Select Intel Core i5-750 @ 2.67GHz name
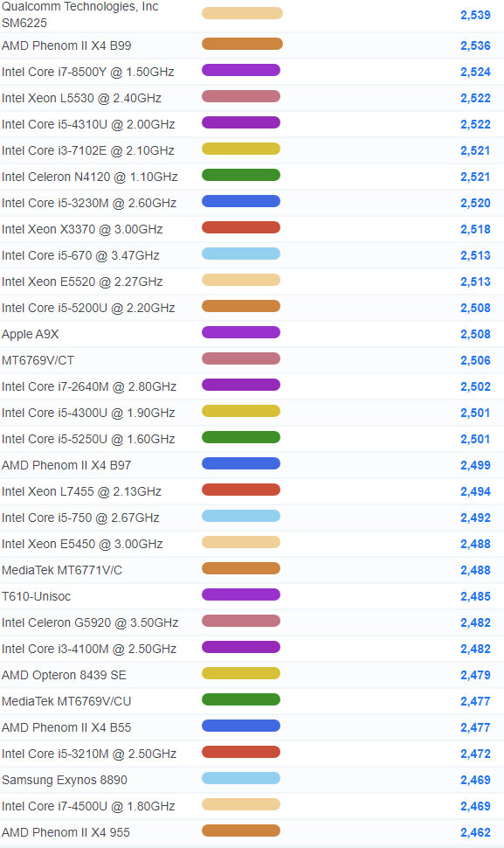504x848 pixels. tap(80, 518)
